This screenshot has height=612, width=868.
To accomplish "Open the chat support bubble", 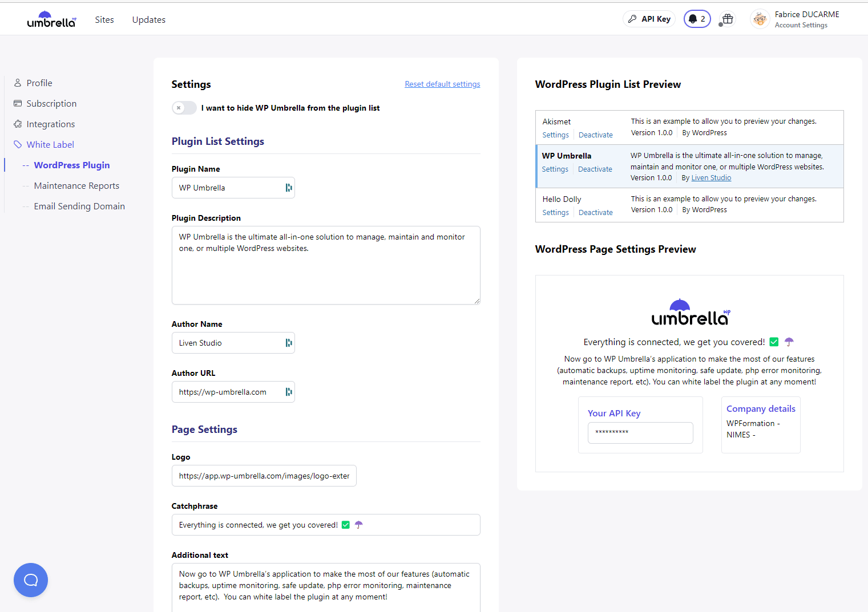I will 31,580.
